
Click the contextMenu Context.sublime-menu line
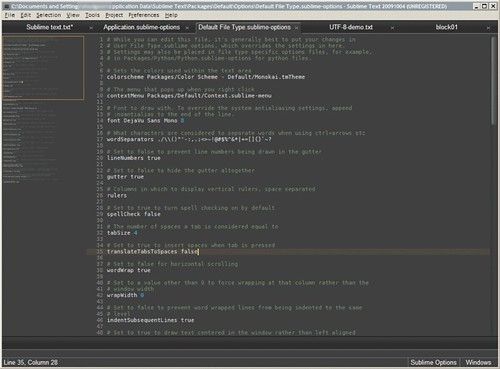tap(189, 96)
